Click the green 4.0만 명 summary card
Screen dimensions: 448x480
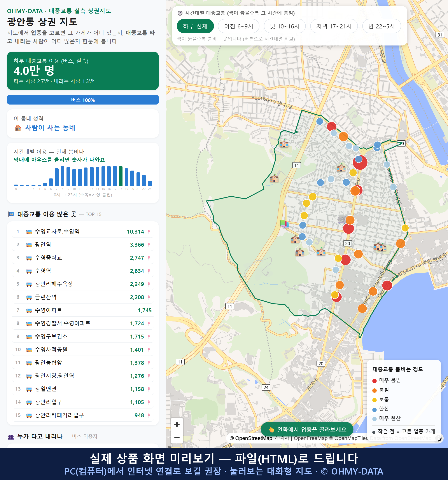point(83,71)
